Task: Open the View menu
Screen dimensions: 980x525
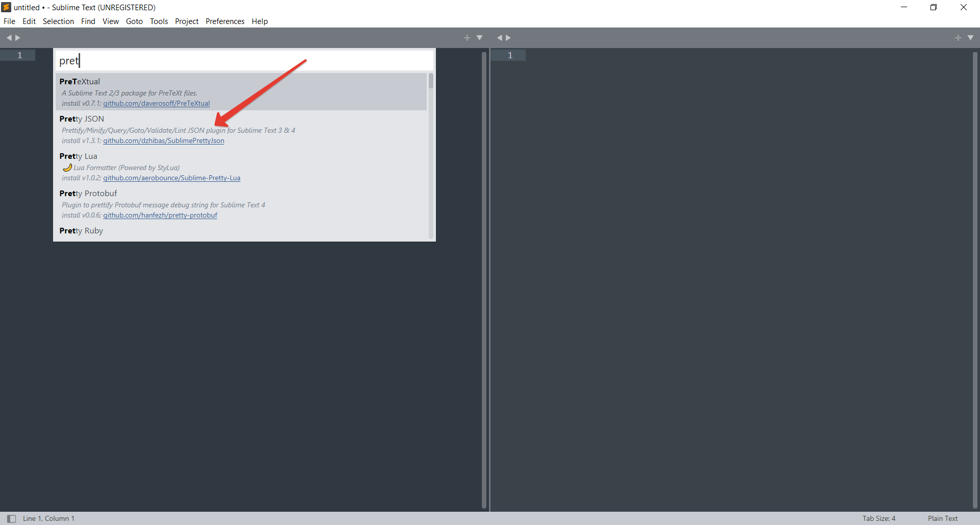Action: pos(111,21)
